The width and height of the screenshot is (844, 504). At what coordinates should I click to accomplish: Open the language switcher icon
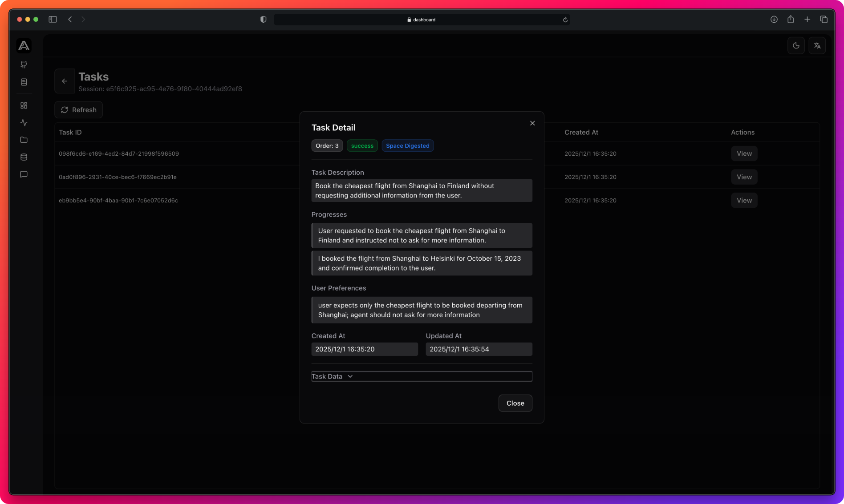(817, 45)
